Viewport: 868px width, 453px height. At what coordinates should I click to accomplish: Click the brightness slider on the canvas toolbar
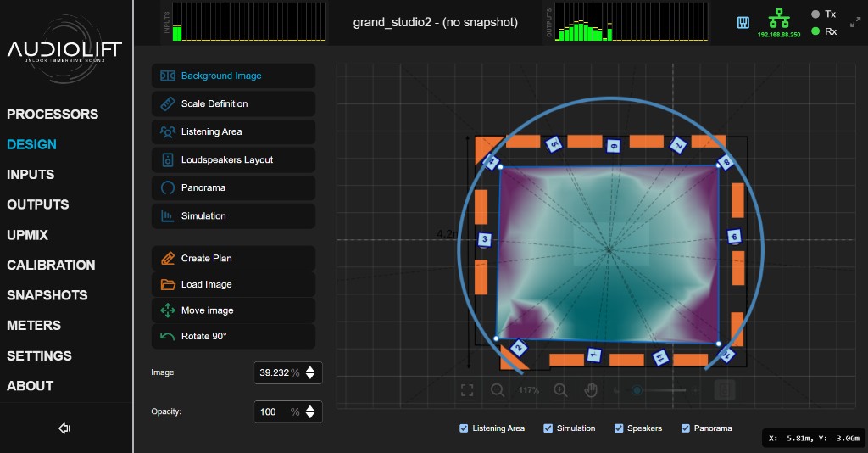(659, 390)
